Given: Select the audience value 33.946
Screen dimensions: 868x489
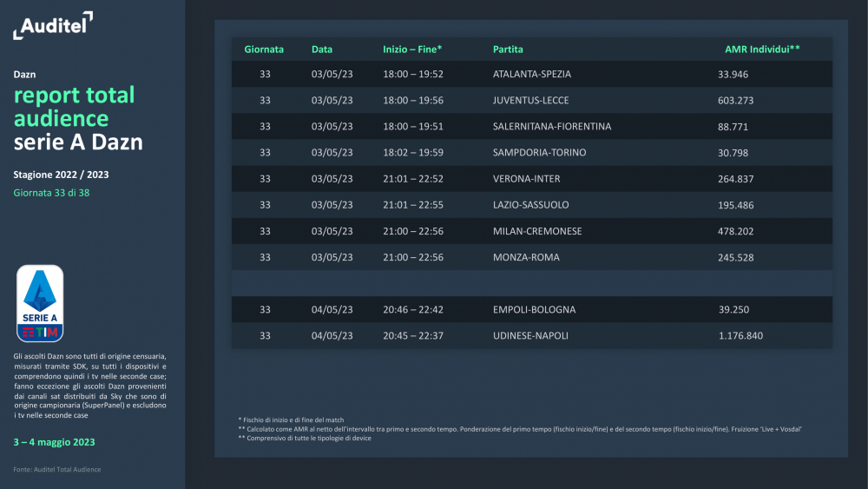Looking at the screenshot, I should [x=733, y=74].
